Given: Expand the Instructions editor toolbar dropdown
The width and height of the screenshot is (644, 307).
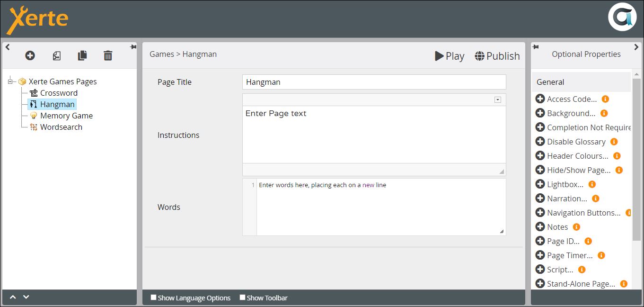Looking at the screenshot, I should pyautogui.click(x=497, y=99).
